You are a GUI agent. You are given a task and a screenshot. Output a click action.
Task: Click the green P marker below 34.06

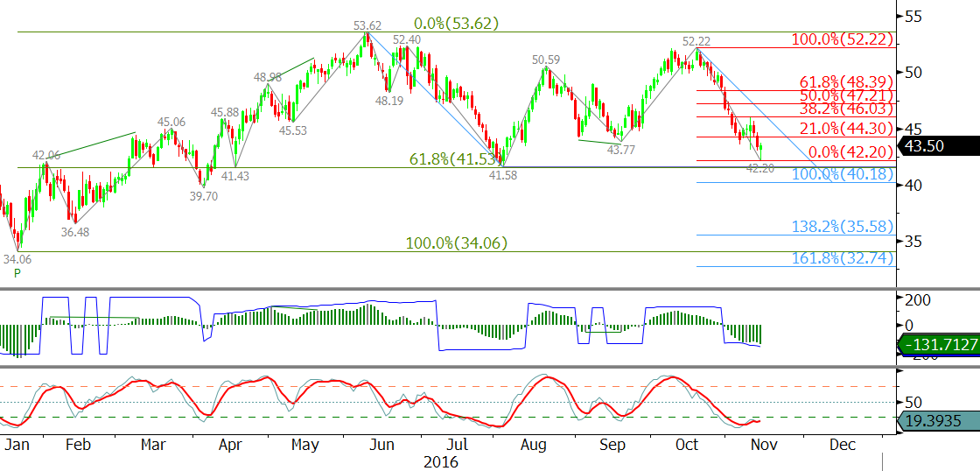[17, 273]
